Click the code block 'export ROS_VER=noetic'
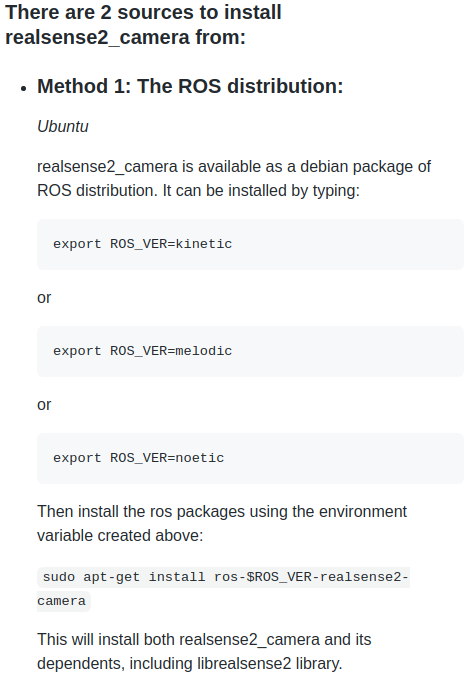This screenshot has height=680, width=474. coord(250,458)
